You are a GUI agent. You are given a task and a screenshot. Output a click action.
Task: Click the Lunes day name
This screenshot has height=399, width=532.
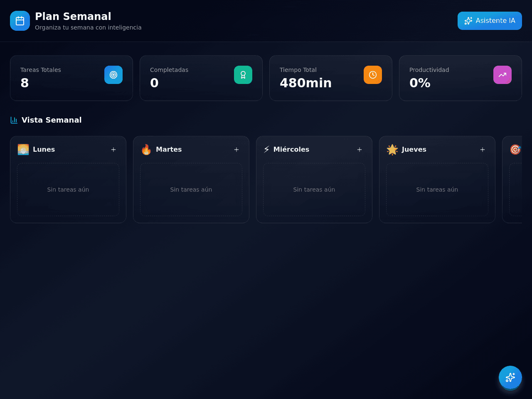coord(44,150)
